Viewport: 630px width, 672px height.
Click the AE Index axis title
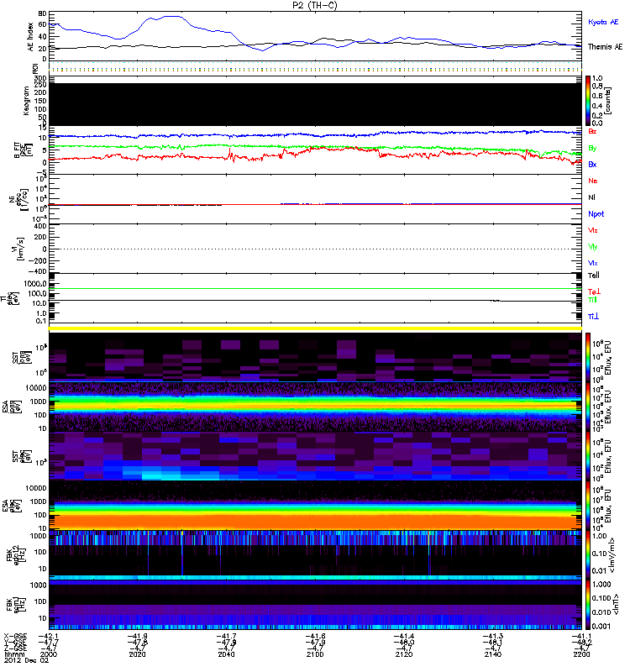tap(30, 37)
